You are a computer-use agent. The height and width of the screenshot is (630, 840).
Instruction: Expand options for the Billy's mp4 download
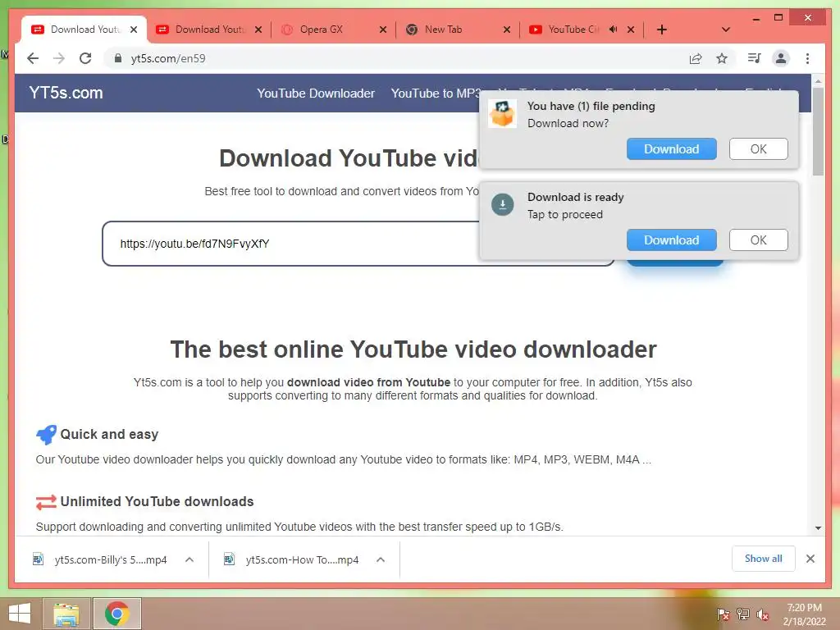click(189, 559)
